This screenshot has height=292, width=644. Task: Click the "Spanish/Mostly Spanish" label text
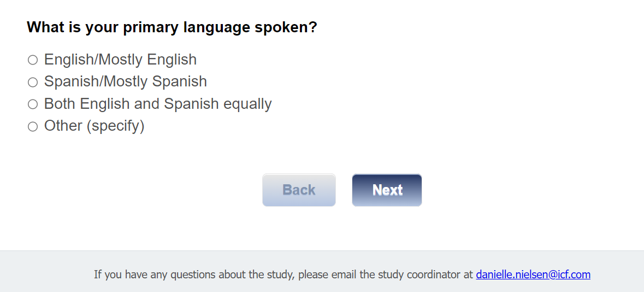tap(125, 81)
